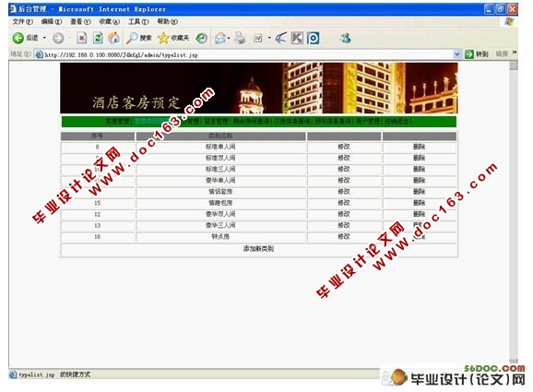Open the 文件(F) menu

[22, 22]
